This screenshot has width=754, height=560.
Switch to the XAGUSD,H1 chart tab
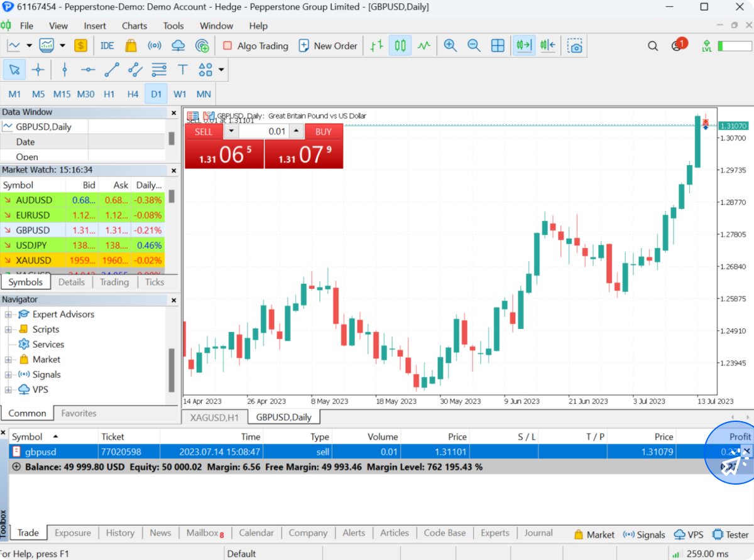[x=216, y=417]
